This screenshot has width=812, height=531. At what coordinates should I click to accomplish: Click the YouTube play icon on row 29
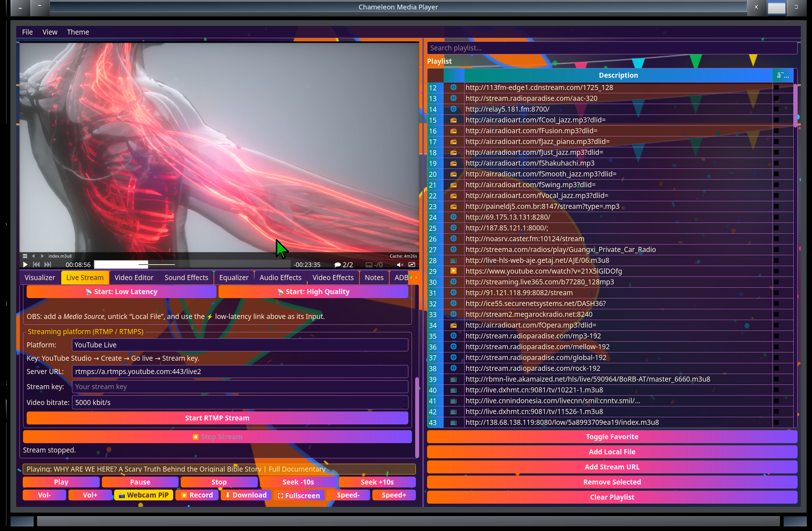click(453, 271)
